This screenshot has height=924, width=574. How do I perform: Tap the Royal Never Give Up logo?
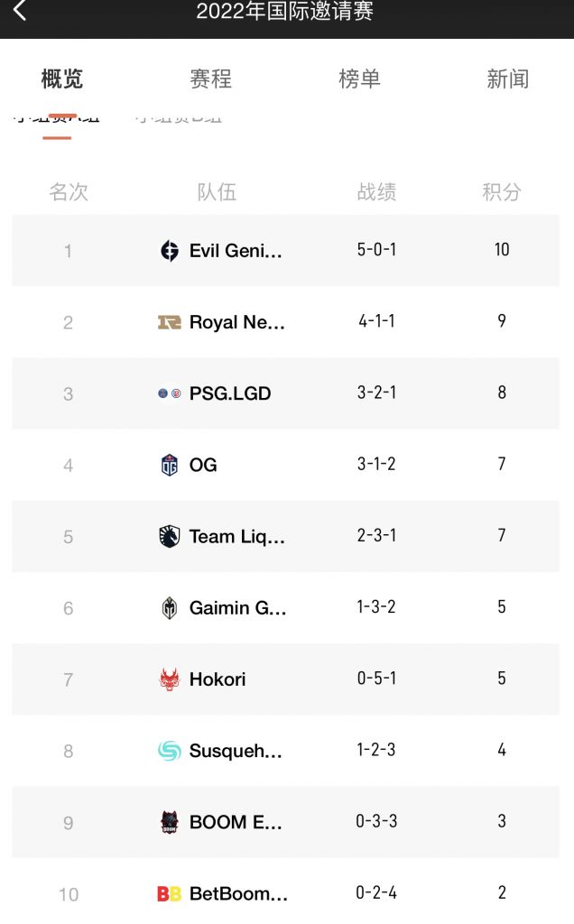coord(170,322)
